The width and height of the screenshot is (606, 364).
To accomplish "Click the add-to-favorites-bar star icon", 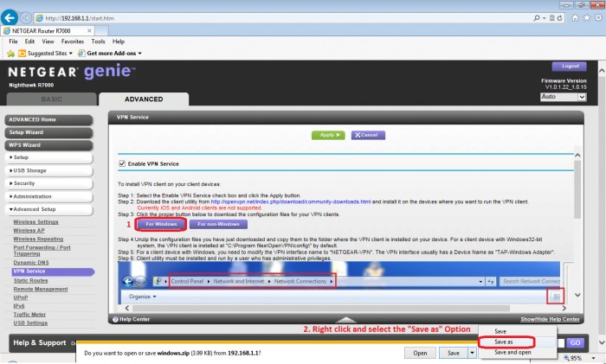I will 10,54.
